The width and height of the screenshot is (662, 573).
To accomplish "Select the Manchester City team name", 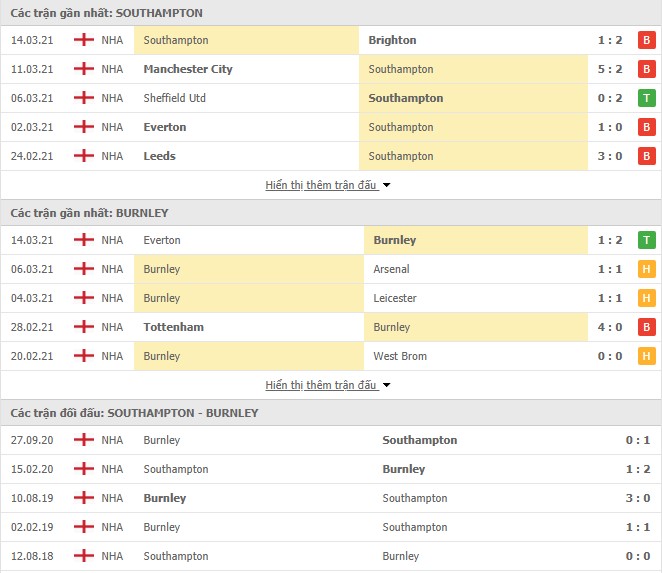I will point(188,69).
